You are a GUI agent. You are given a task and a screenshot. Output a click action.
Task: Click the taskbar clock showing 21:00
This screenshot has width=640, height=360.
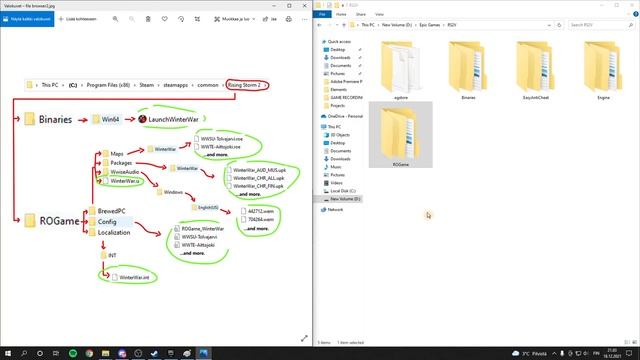pyautogui.click(x=612, y=353)
